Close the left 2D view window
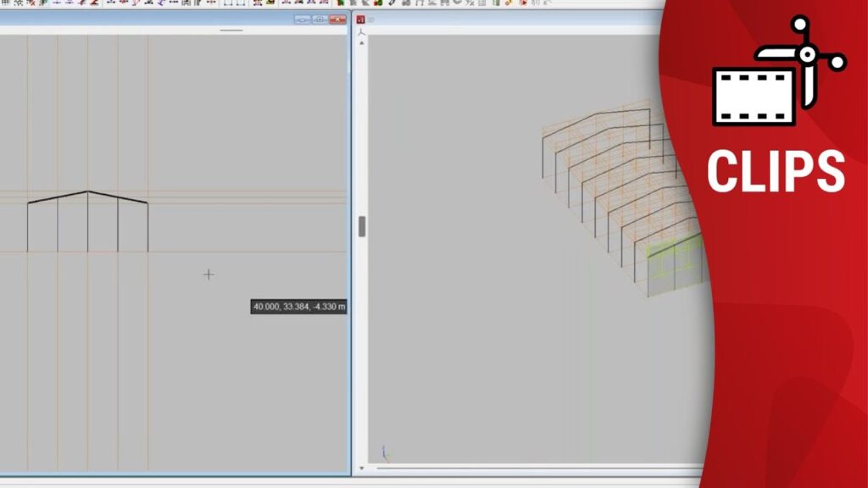This screenshot has height=488, width=868. tap(337, 19)
